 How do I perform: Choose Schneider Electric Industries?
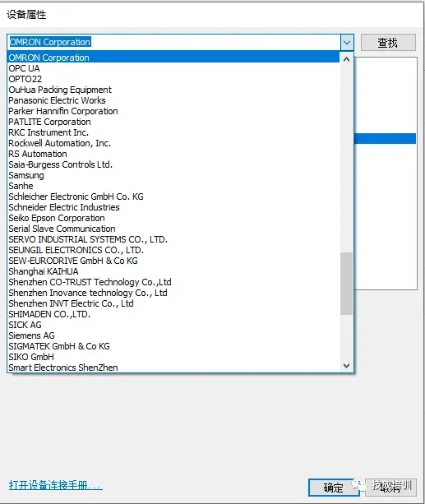(173, 207)
